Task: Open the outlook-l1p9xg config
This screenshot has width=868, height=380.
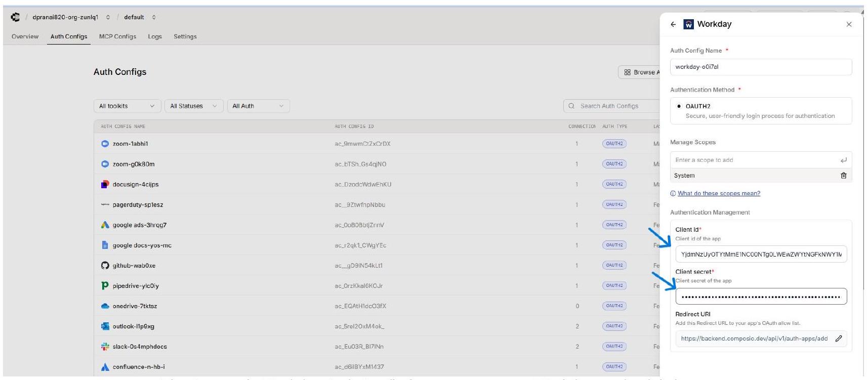Action: tap(133, 326)
